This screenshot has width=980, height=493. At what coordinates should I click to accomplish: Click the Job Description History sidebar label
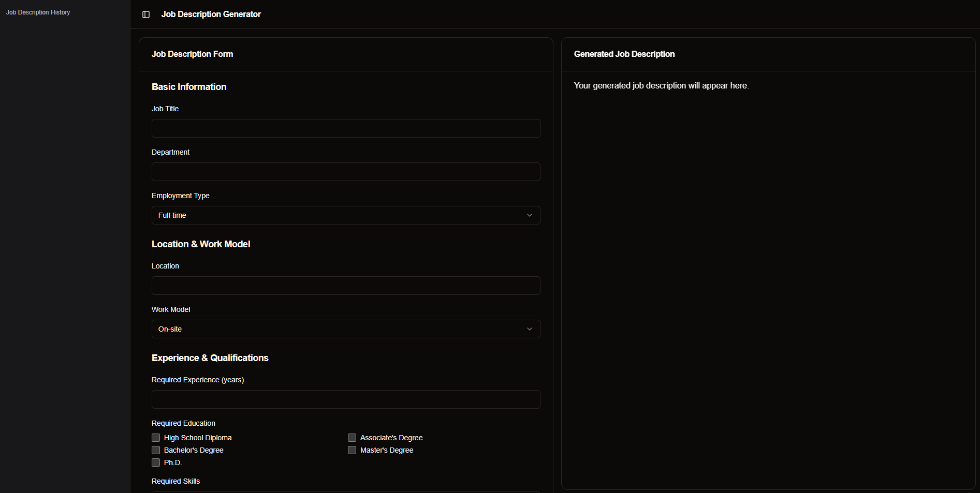click(38, 12)
